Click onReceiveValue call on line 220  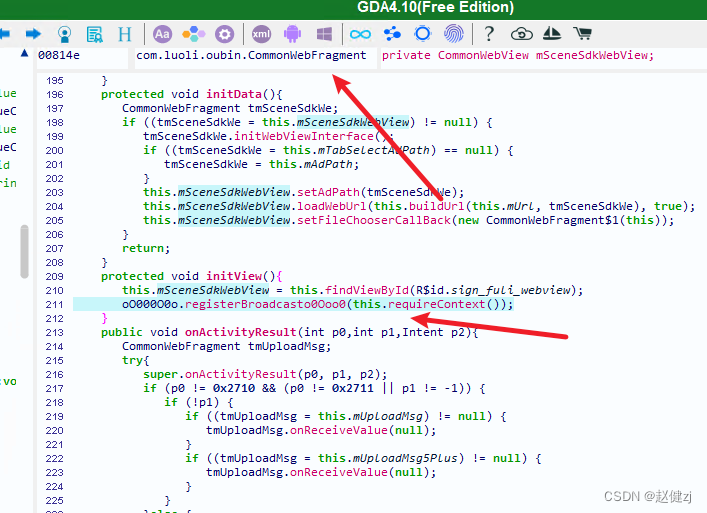339,430
